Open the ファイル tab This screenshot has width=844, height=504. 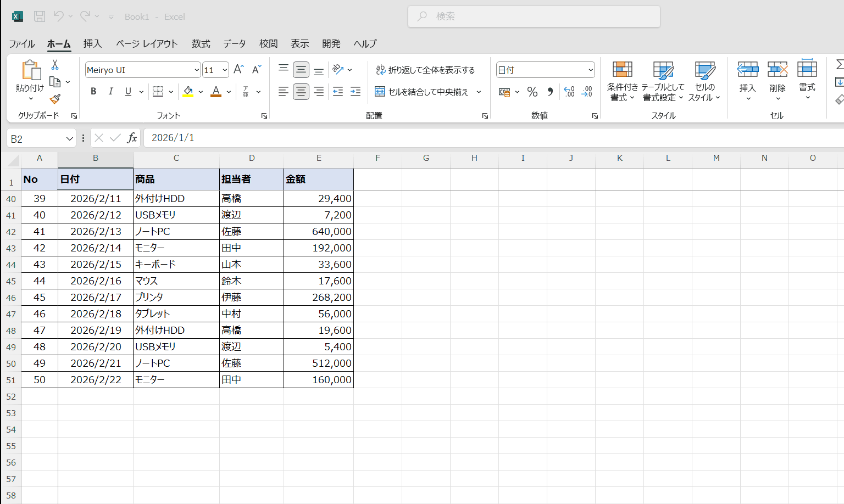(x=22, y=44)
